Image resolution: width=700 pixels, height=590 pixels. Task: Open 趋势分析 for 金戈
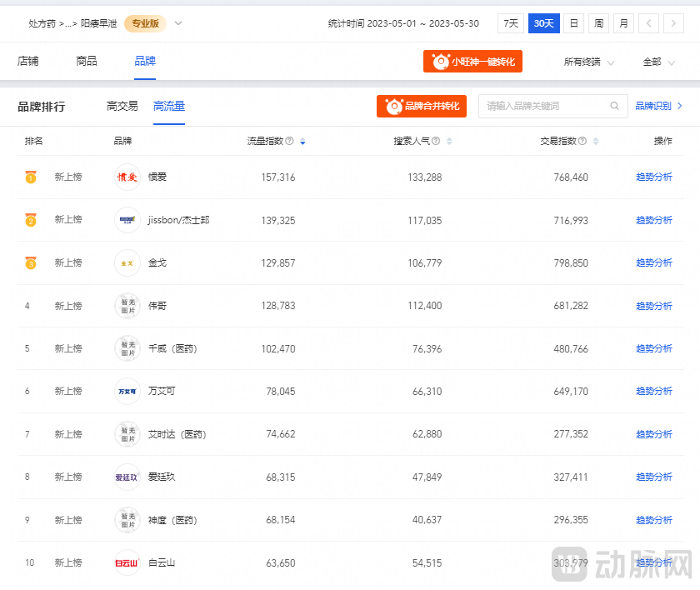(654, 262)
